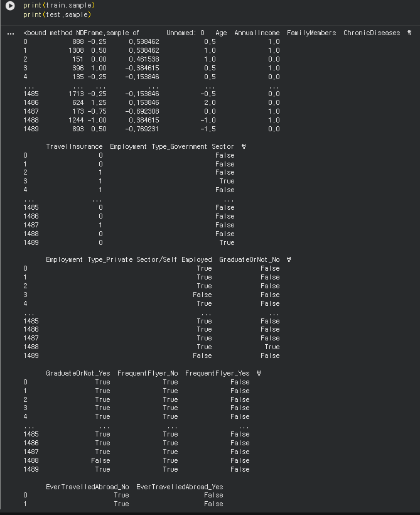
Task: Click the Age column header
Action: [x=221, y=33]
